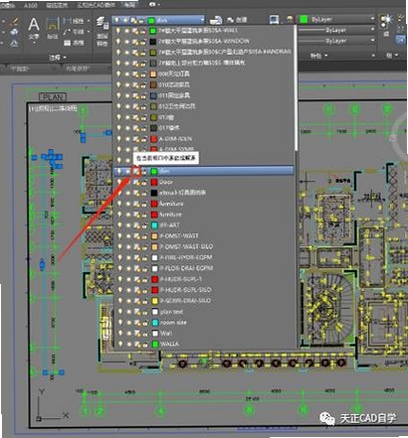408x438 pixels.
Task: Expand the annotation panel dropdown arrow
Action: (x=64, y=58)
